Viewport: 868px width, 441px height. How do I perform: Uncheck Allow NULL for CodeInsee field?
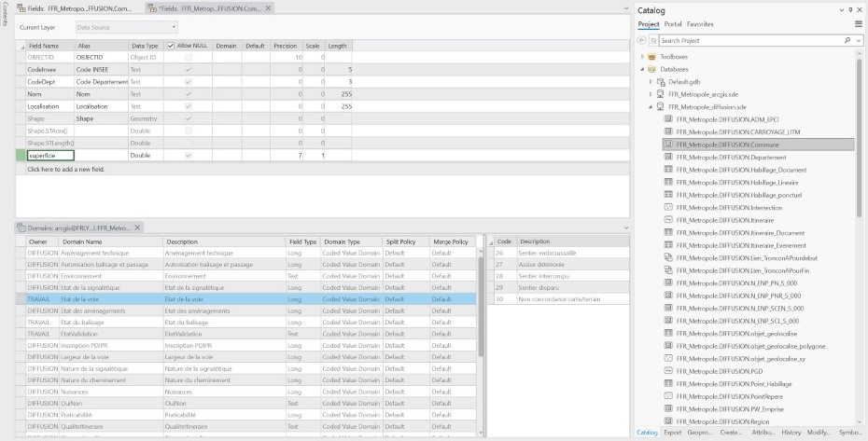[189, 70]
